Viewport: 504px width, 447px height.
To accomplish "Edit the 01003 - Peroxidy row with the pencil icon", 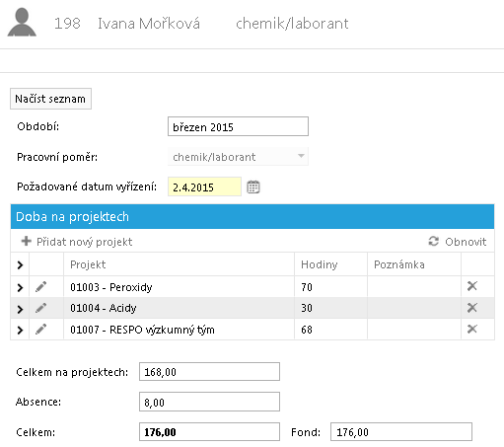I will [41, 287].
